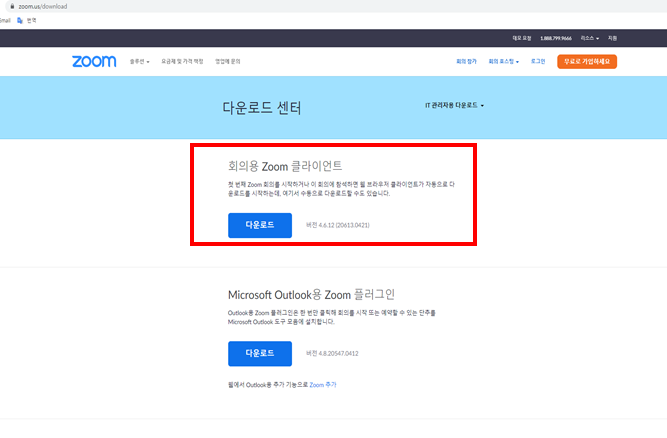Expand IT 관리자용 다운로드 dropdown
The image size is (667, 438).
pos(454,105)
